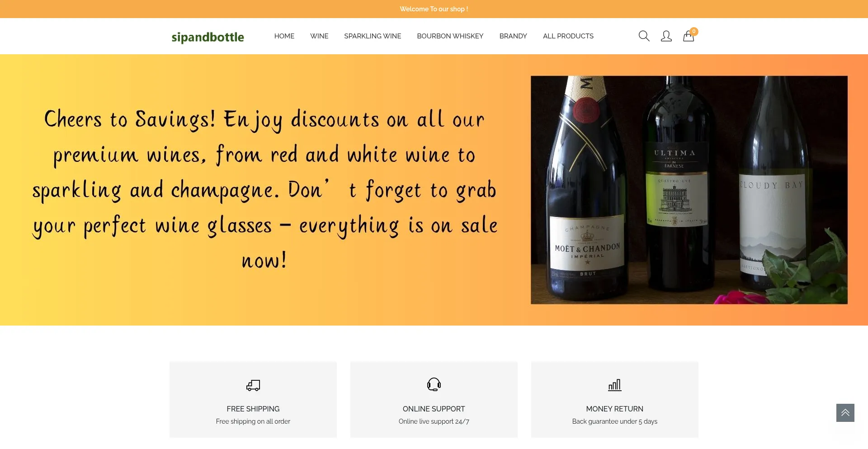Click the user account icon
This screenshot has width=868, height=449.
click(x=666, y=36)
